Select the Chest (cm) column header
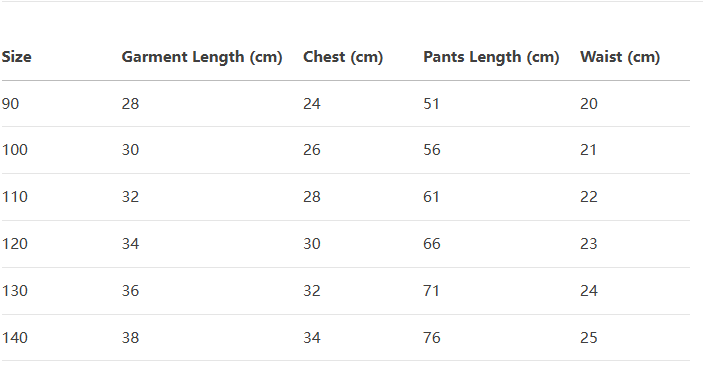Viewport: 703px width, 366px height. [343, 57]
